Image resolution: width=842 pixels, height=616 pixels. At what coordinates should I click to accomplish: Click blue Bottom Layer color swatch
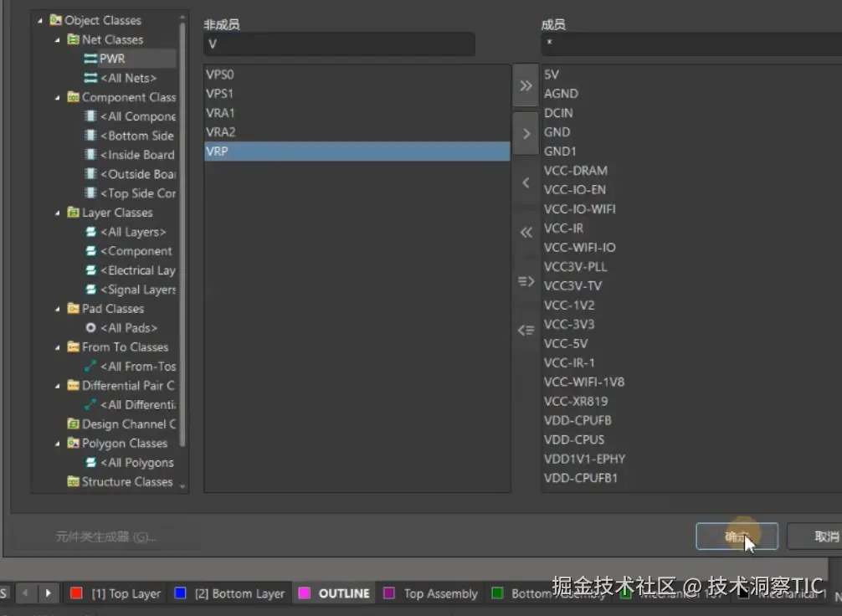(x=181, y=593)
